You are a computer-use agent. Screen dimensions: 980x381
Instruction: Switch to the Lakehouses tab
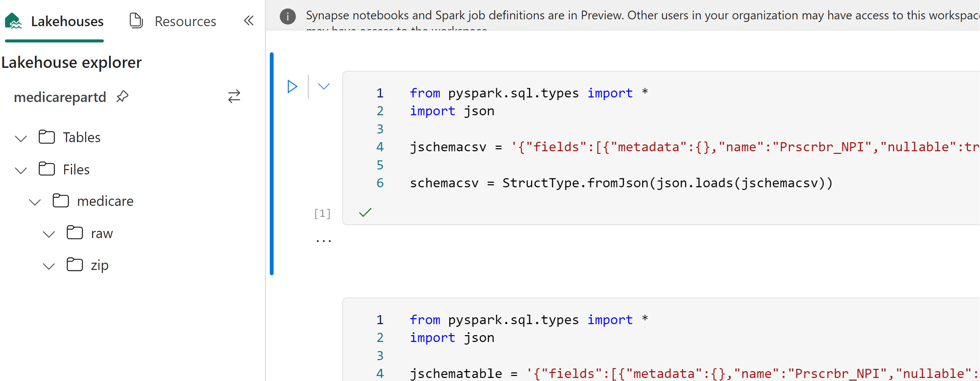coord(55,21)
